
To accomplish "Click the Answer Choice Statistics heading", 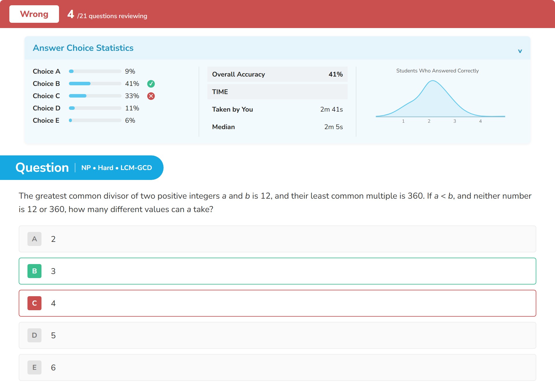I will click(x=83, y=48).
